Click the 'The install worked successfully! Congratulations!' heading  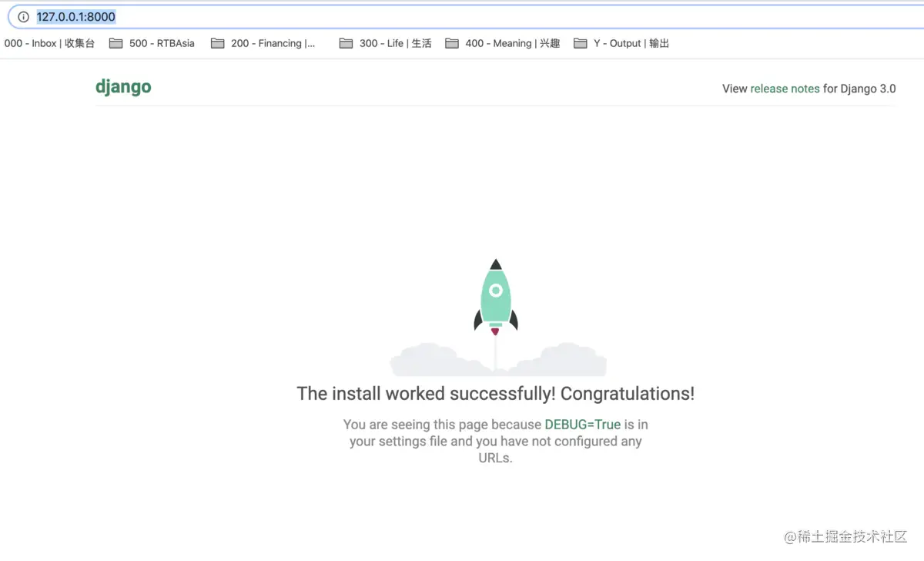pos(496,394)
